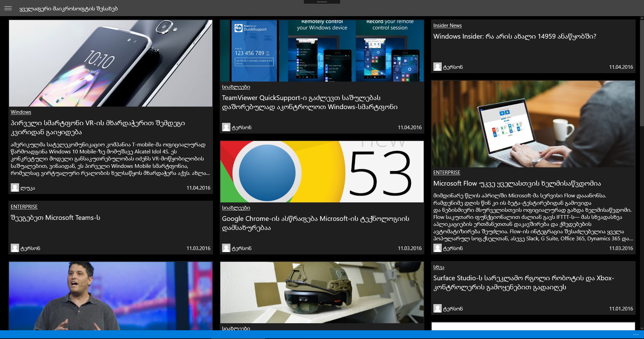Open the Alcatel smartphone thumbnail image

pyautogui.click(x=111, y=63)
